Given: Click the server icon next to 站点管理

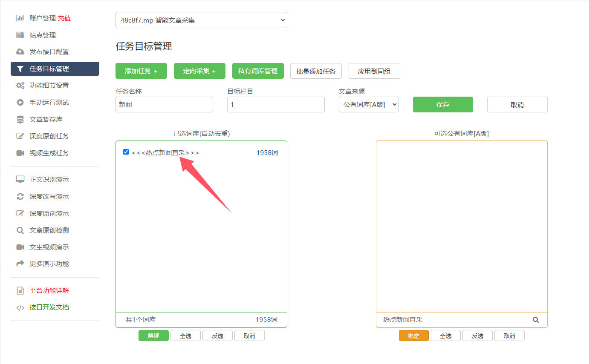Looking at the screenshot, I should coord(20,35).
